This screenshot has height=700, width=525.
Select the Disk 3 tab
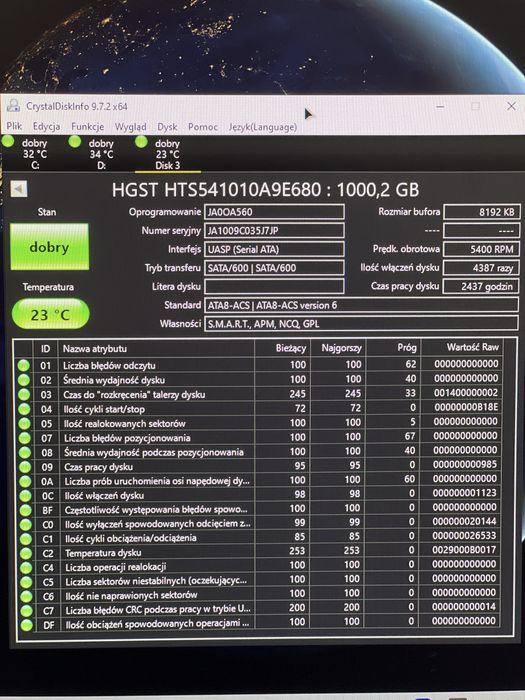(167, 154)
